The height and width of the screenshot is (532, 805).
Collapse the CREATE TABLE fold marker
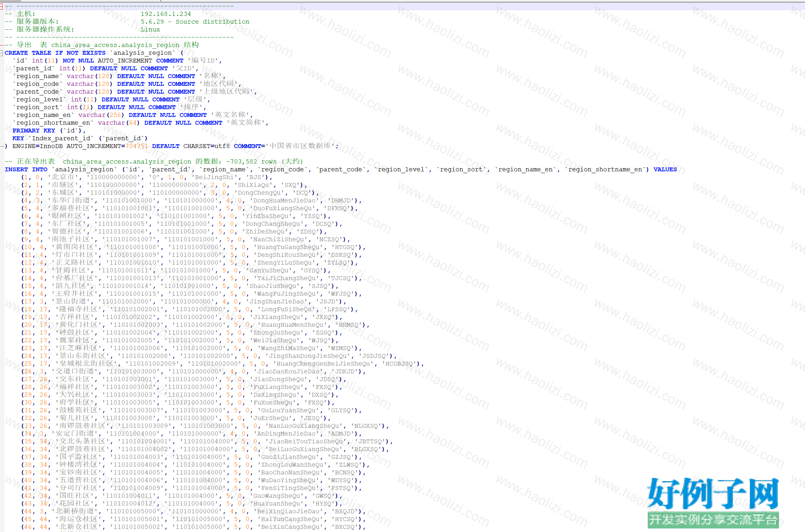pyautogui.click(x=1, y=53)
